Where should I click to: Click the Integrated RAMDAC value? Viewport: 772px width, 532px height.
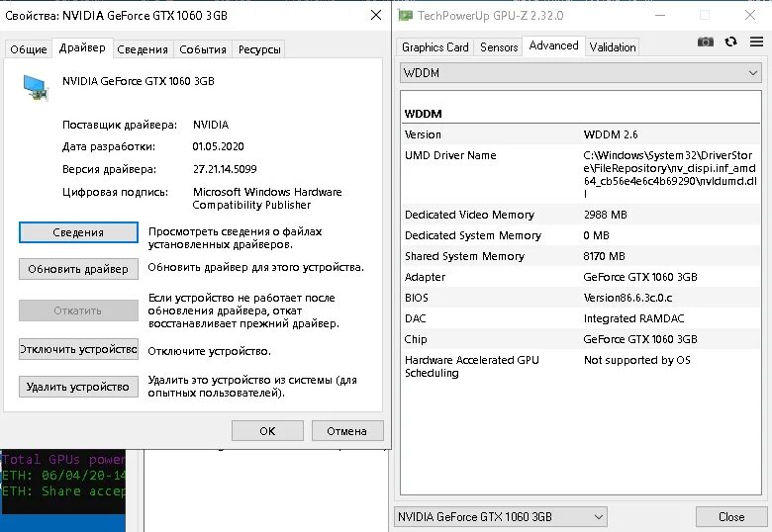(x=633, y=318)
